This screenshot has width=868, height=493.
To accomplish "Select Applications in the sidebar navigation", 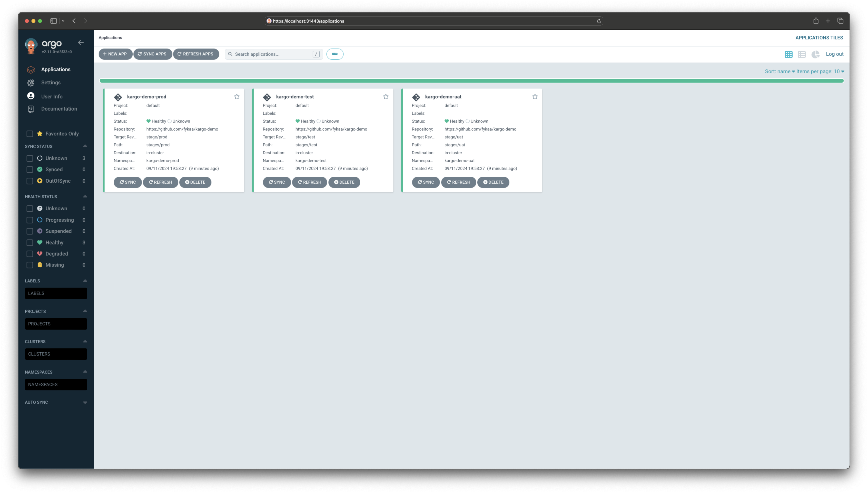I will point(56,69).
